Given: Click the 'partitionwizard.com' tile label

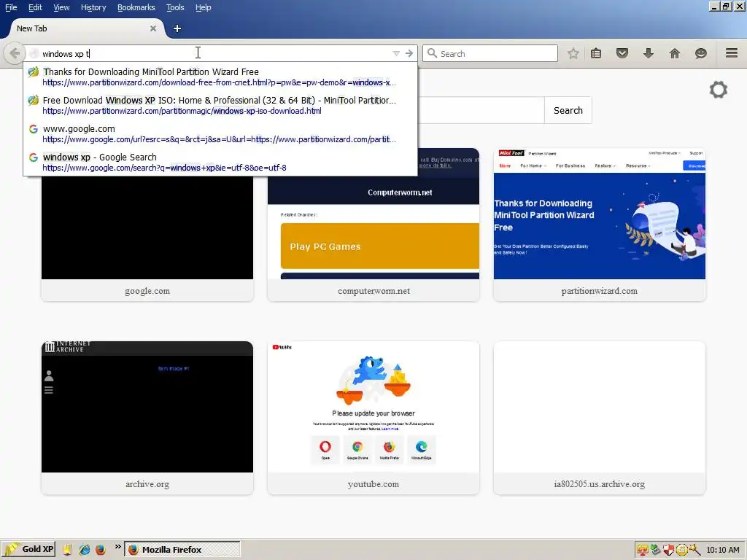Looking at the screenshot, I should 600,291.
